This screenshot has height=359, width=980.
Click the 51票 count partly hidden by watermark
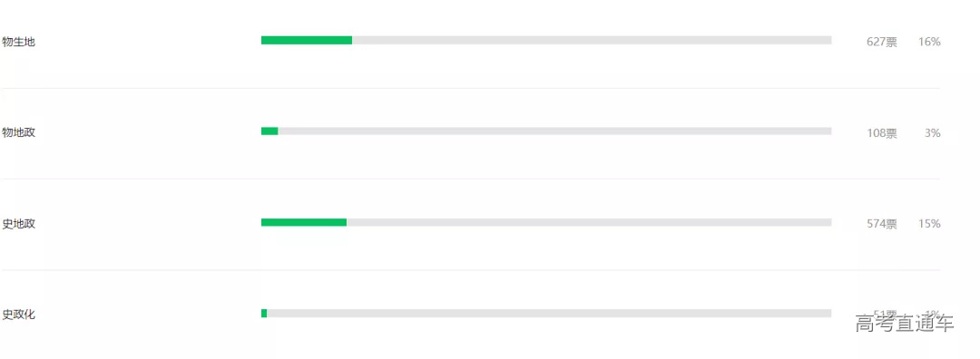pos(885,313)
